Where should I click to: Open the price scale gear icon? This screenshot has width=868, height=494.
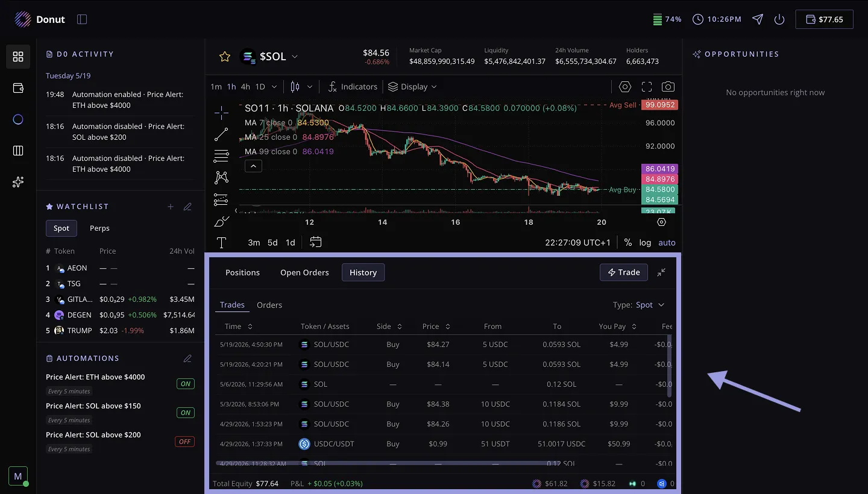[x=661, y=222]
